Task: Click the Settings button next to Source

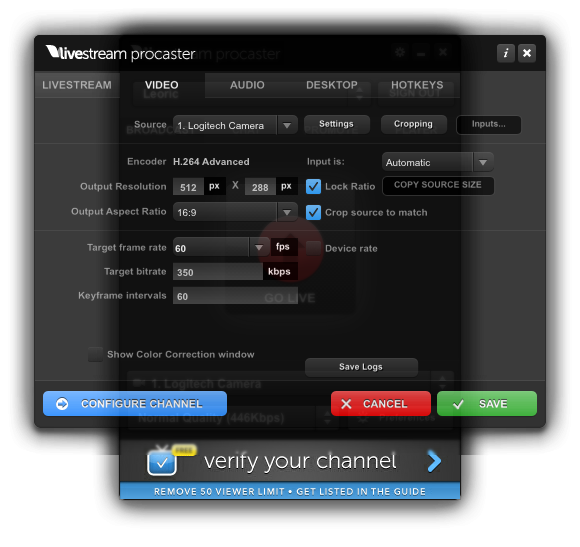Action: (336, 124)
